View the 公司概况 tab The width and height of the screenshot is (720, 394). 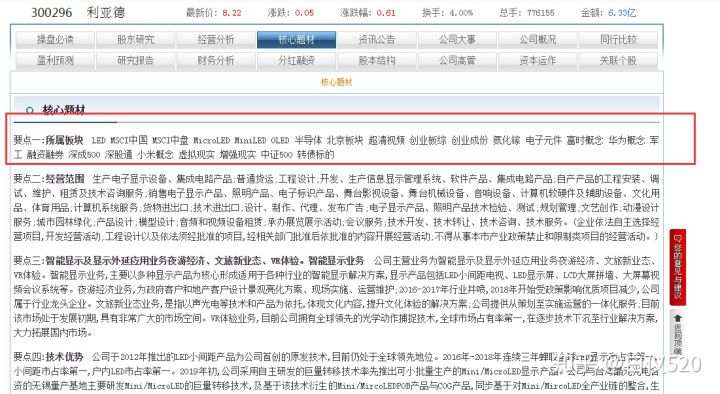538,39
